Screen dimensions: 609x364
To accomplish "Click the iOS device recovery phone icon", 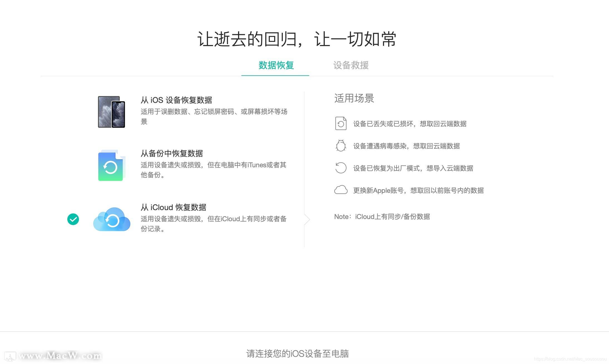I will [x=112, y=112].
